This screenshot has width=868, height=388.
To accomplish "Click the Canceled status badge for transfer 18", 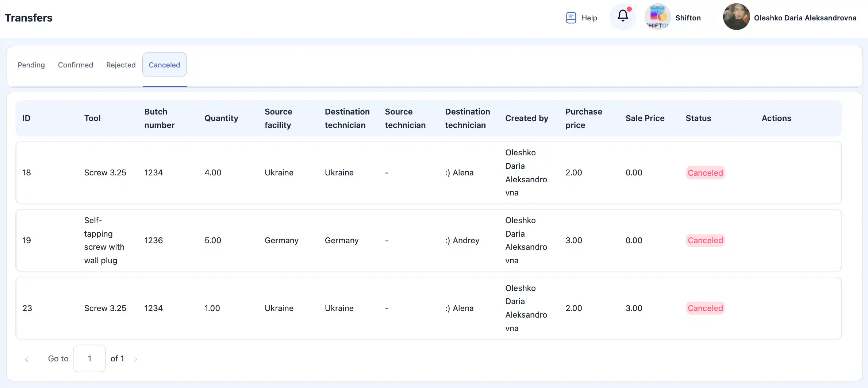I will point(705,173).
